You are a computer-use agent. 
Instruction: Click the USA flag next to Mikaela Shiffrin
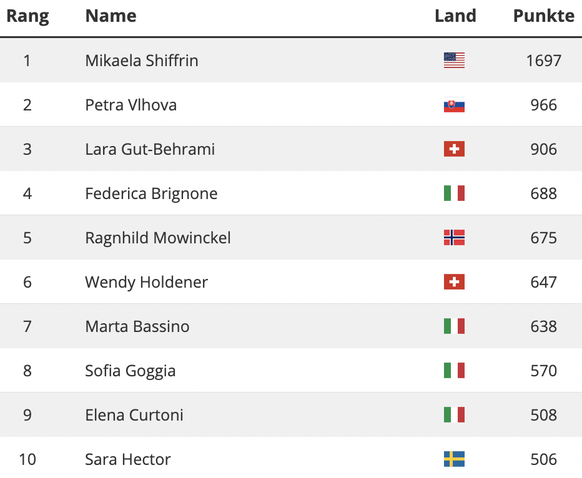[454, 60]
